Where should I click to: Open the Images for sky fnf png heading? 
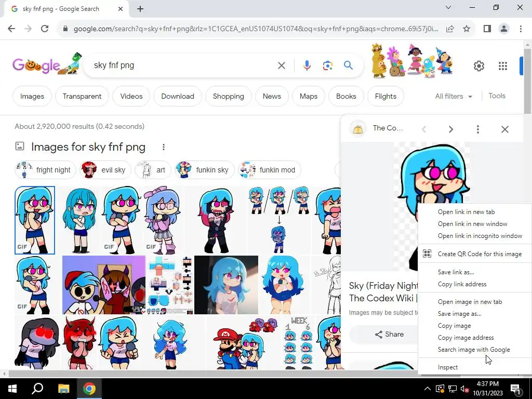[88, 147]
